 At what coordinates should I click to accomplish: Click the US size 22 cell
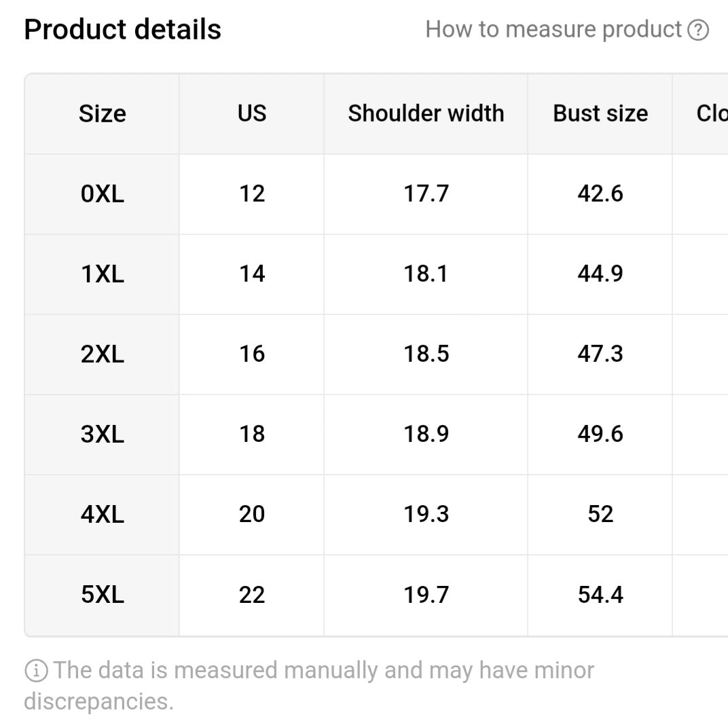coord(251,595)
